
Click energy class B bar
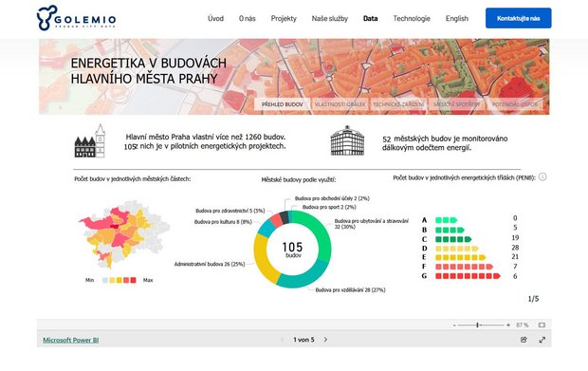pyautogui.click(x=450, y=230)
